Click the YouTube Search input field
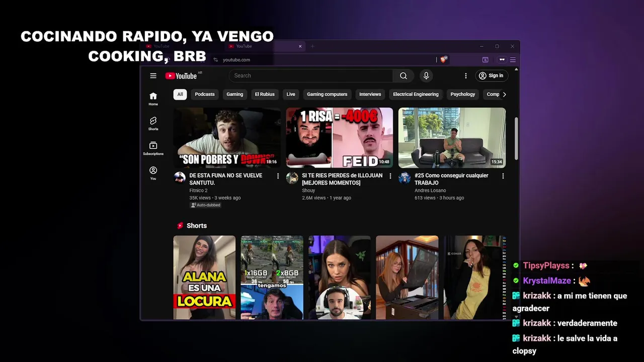 pyautogui.click(x=311, y=76)
